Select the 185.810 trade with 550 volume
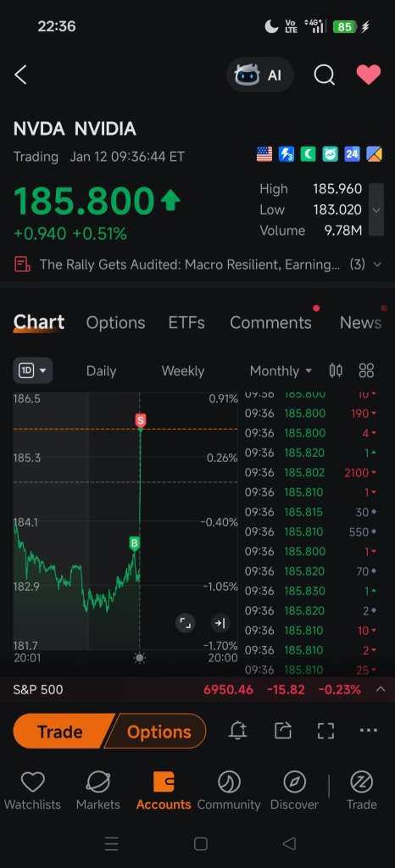395x868 pixels. click(x=311, y=532)
